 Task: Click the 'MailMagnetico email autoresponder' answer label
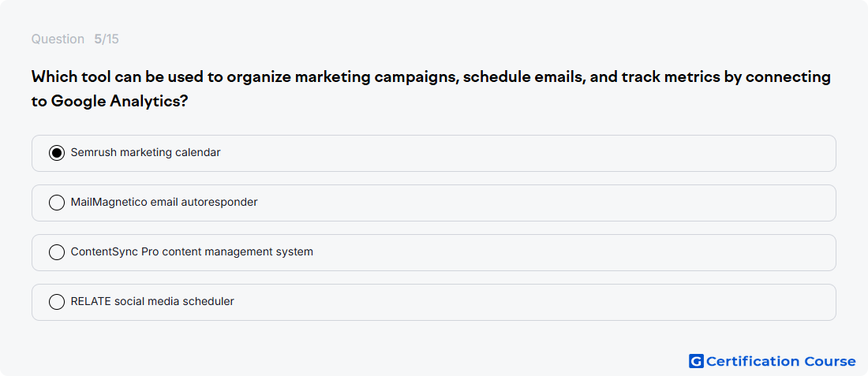click(164, 203)
